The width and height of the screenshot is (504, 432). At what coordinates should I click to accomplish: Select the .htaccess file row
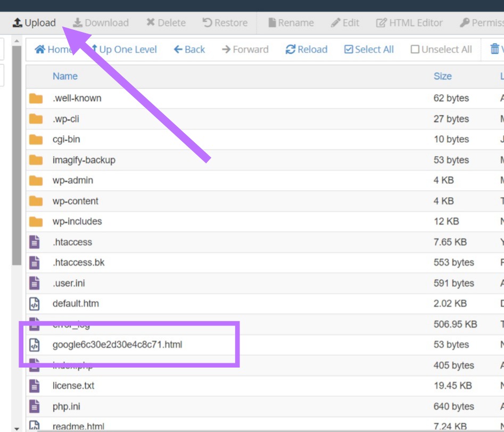pyautogui.click(x=72, y=242)
